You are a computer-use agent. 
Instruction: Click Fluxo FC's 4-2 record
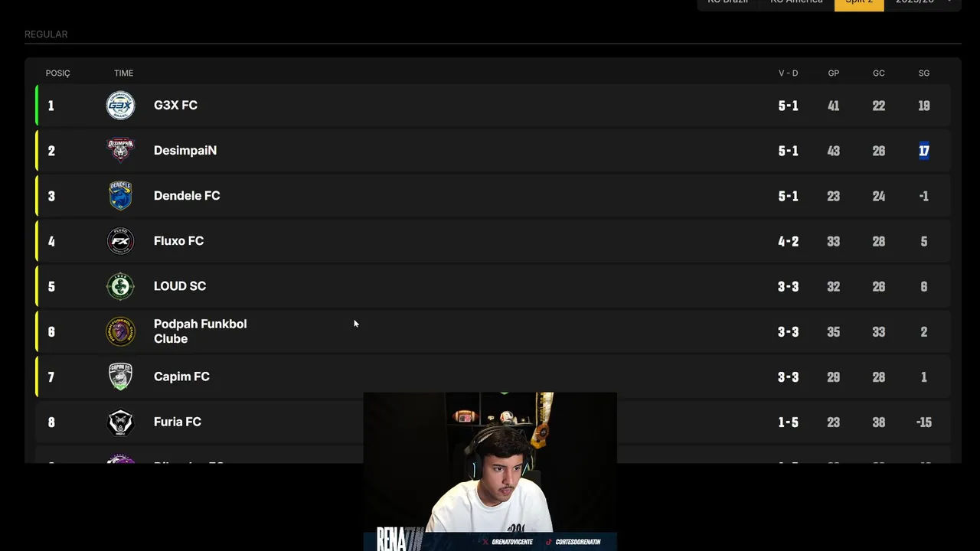tap(789, 241)
